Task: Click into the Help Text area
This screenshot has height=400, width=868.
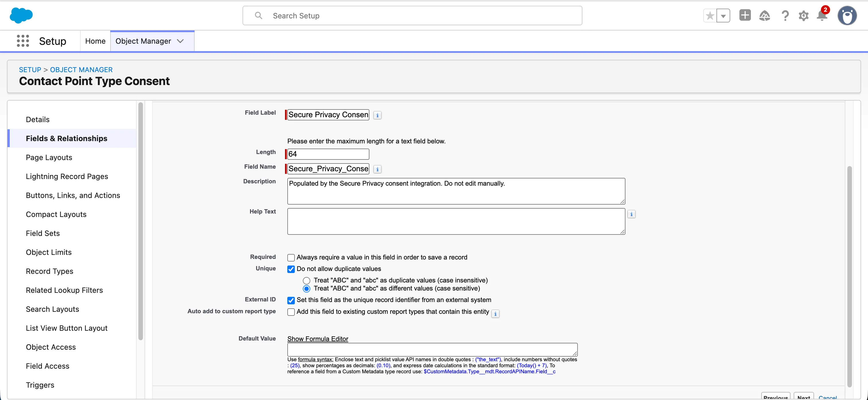Action: click(456, 221)
